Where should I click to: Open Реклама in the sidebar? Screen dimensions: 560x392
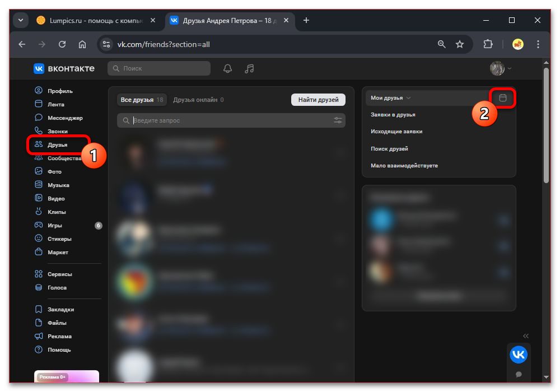tap(53, 337)
